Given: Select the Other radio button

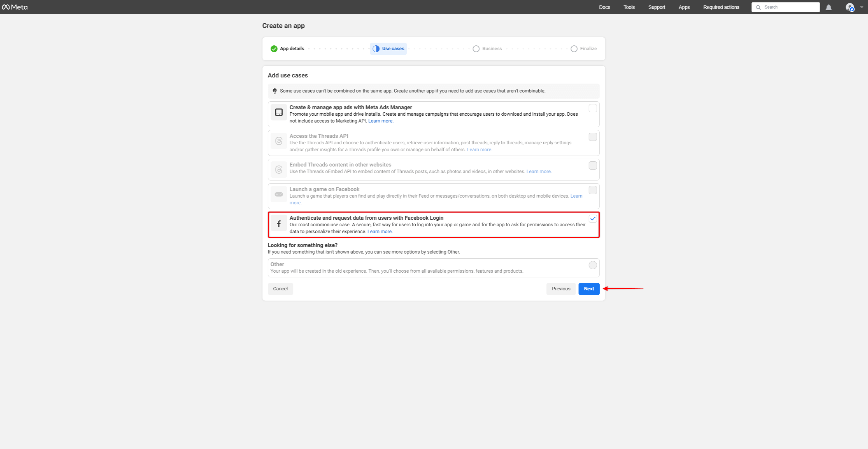Looking at the screenshot, I should click(x=593, y=265).
